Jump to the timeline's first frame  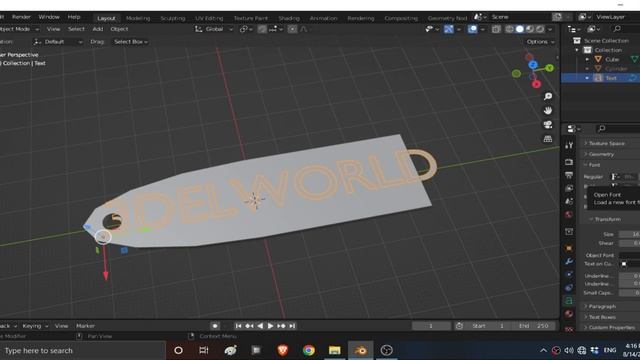[x=238, y=326]
